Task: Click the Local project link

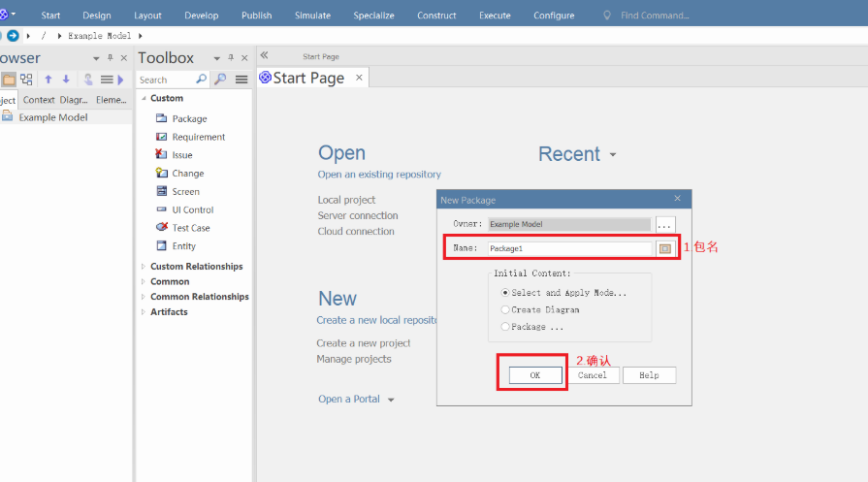Action: (x=346, y=200)
